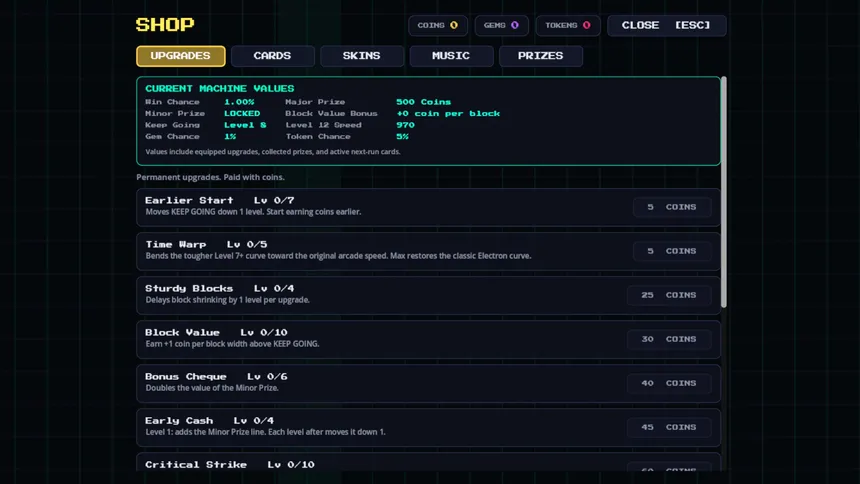This screenshot has height=484, width=860.
Task: Go to the Prizes tab
Action: (x=540, y=56)
